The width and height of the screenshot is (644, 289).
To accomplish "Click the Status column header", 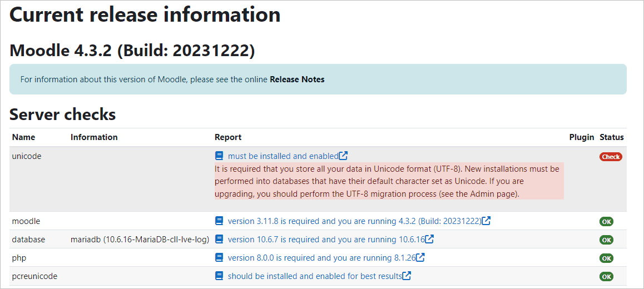I will tap(611, 137).
